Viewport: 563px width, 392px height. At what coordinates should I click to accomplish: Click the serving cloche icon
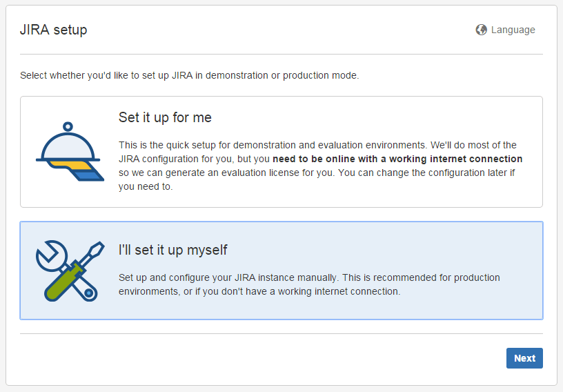[70, 151]
